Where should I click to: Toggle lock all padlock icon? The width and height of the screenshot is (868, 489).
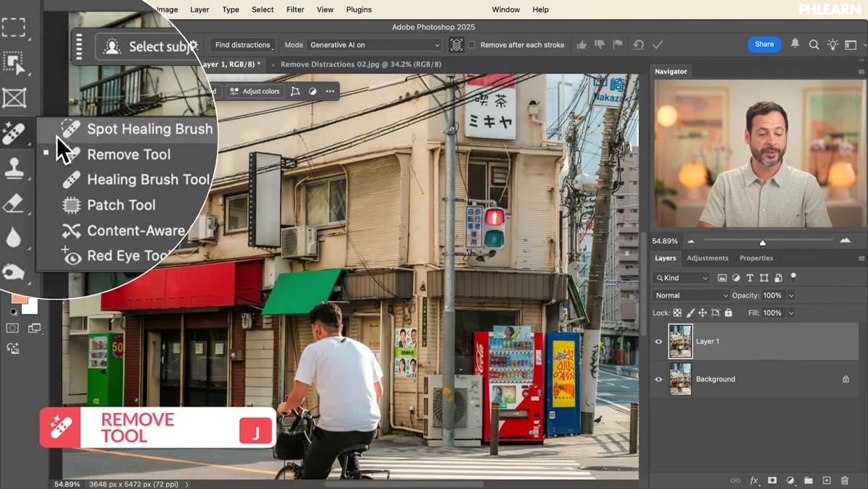point(728,313)
